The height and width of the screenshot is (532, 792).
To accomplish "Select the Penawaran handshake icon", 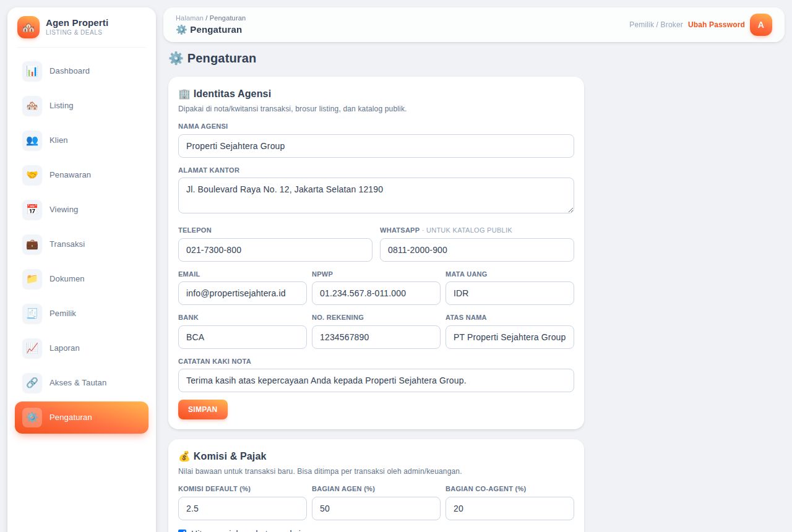I will click(32, 175).
